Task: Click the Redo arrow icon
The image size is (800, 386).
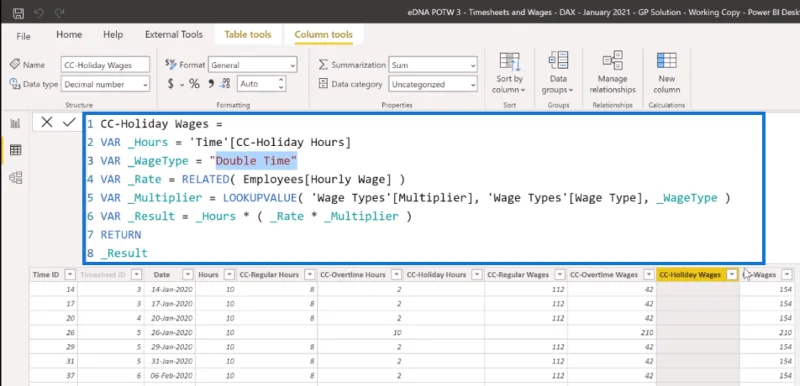Action: (60, 13)
